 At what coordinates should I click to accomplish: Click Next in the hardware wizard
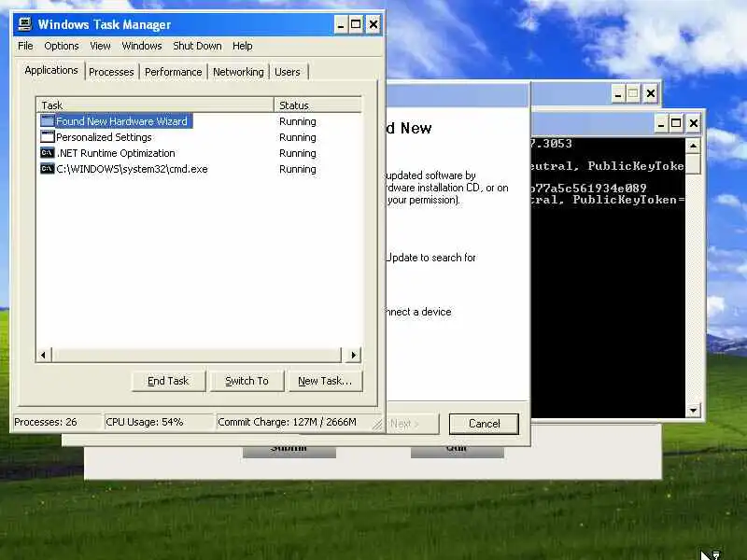412,424
